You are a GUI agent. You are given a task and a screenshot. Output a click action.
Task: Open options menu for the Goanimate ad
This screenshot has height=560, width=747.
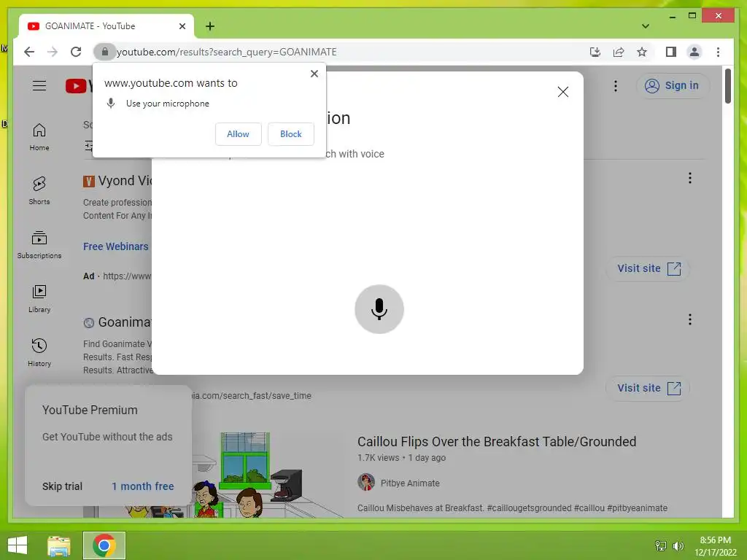pos(690,319)
